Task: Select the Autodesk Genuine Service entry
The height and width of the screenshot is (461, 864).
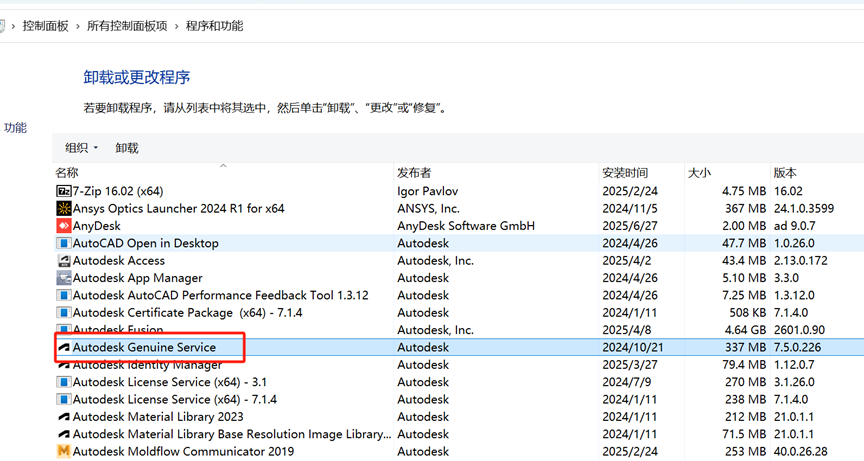Action: (x=144, y=347)
